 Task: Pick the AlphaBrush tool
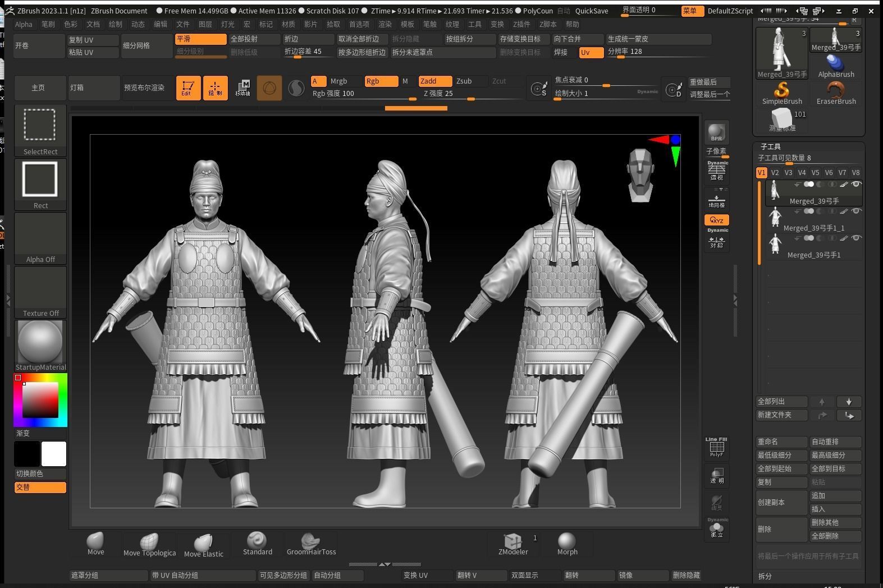click(836, 67)
